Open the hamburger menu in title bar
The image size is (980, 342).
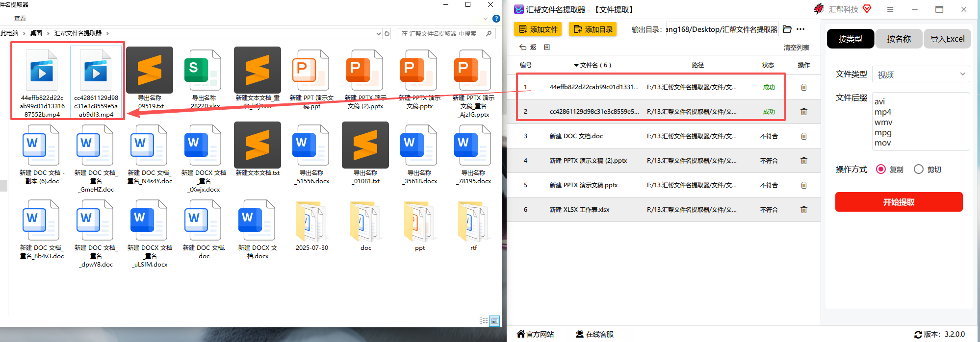pyautogui.click(x=890, y=9)
